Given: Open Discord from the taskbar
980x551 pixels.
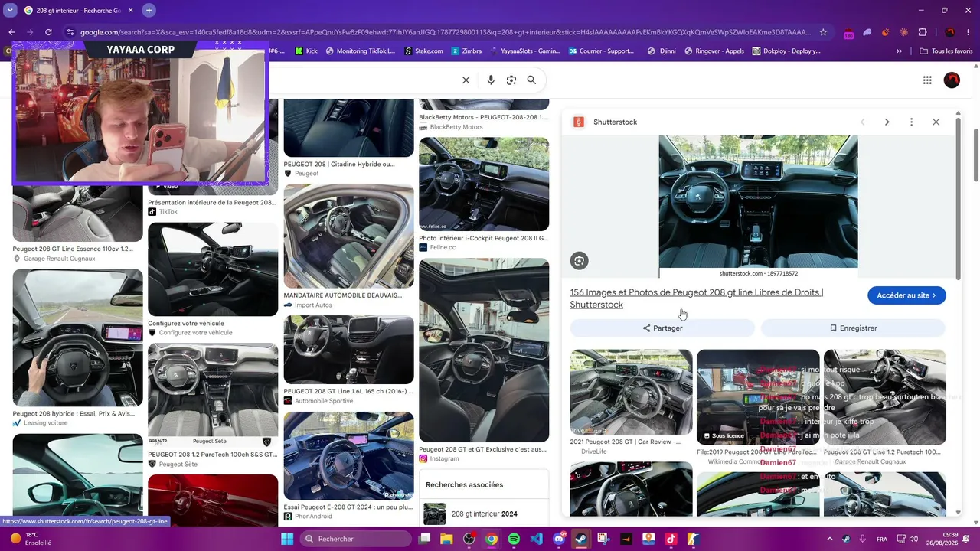Looking at the screenshot, I should [x=559, y=539].
